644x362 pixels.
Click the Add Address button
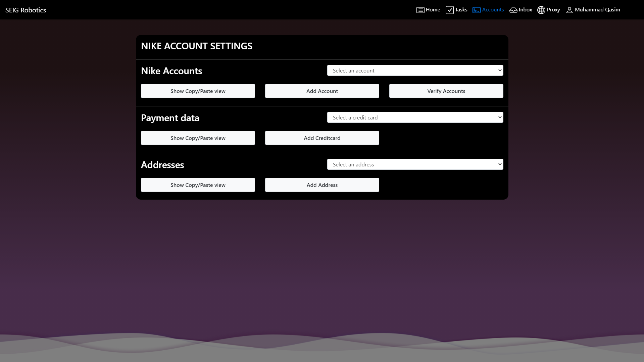tap(322, 185)
